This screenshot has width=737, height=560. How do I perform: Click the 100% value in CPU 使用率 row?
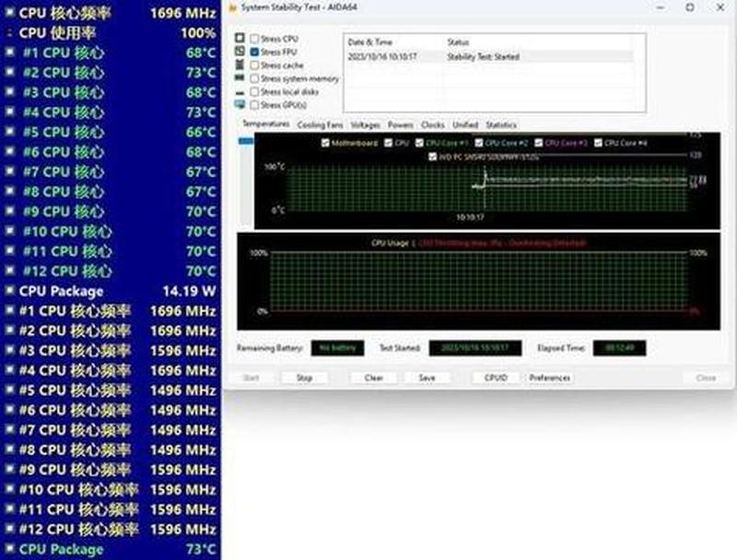click(198, 33)
